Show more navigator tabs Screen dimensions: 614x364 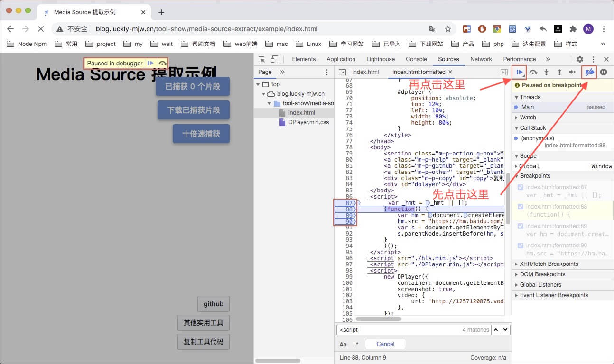282,72
